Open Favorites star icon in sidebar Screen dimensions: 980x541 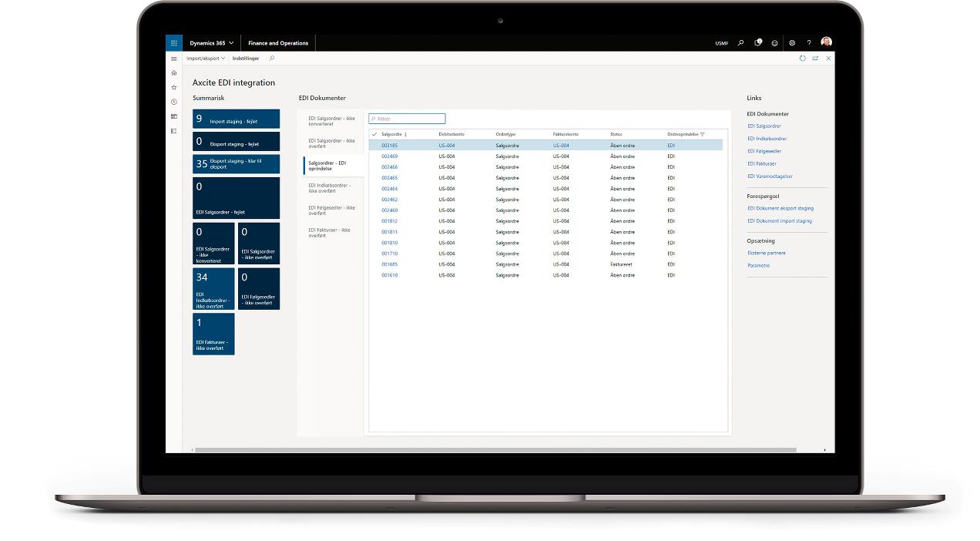coord(174,88)
